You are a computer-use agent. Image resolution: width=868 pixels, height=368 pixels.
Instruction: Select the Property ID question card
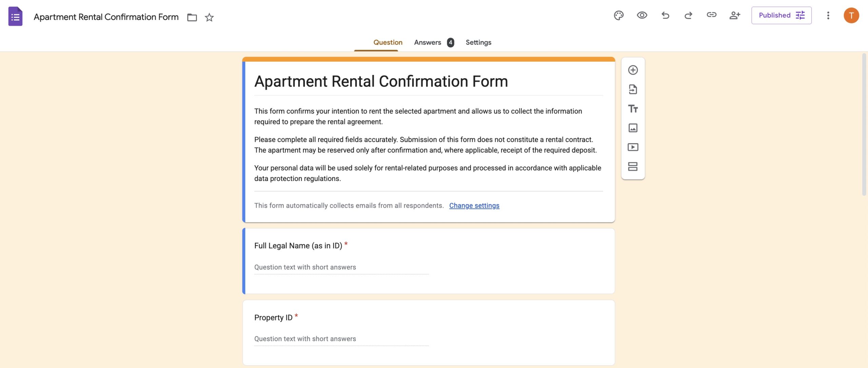point(429,332)
